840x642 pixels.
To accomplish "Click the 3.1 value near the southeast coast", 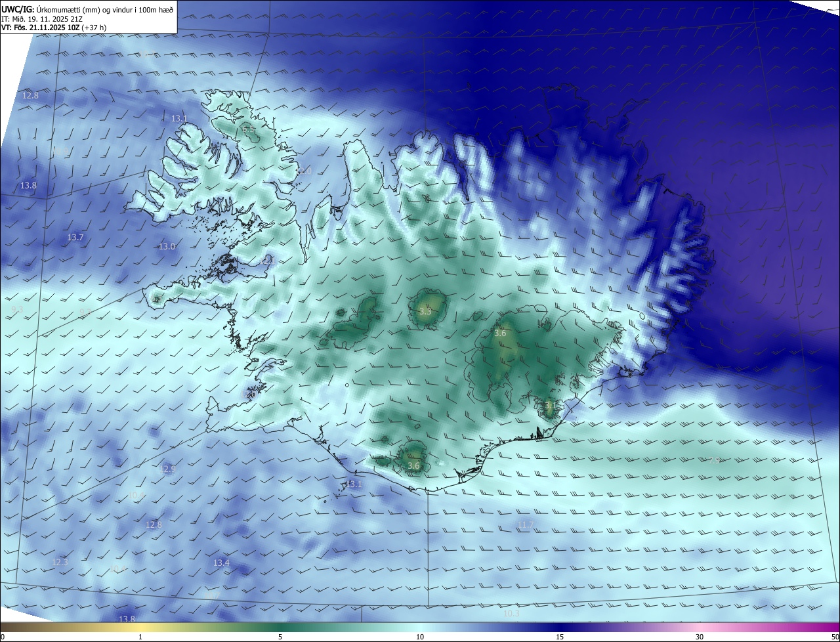I will [549, 406].
